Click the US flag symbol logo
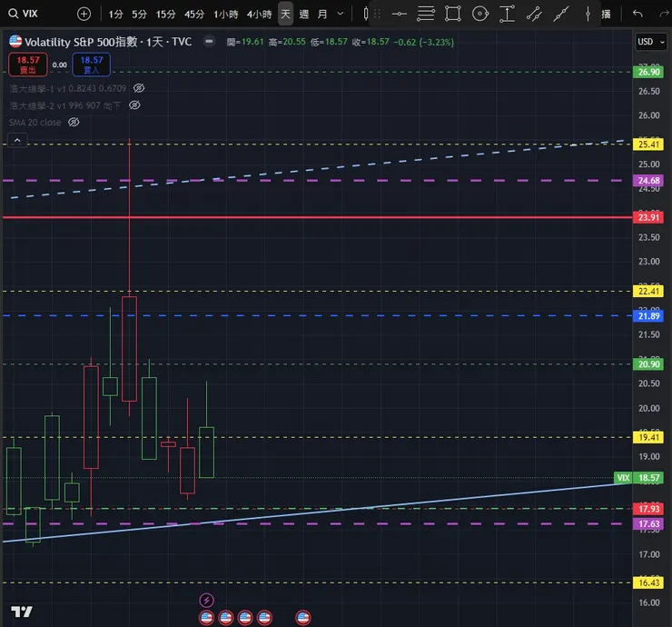The width and height of the screenshot is (672, 627). click(15, 41)
